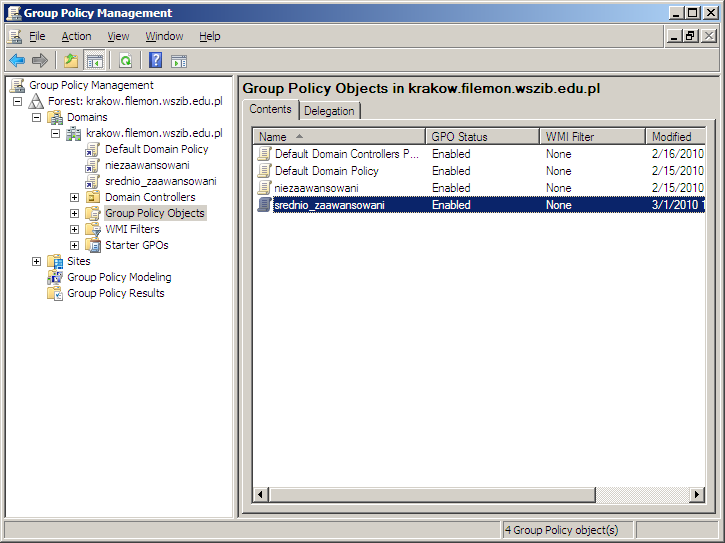725x543 pixels.
Task: Click the Help question mark icon
Action: tap(155, 61)
